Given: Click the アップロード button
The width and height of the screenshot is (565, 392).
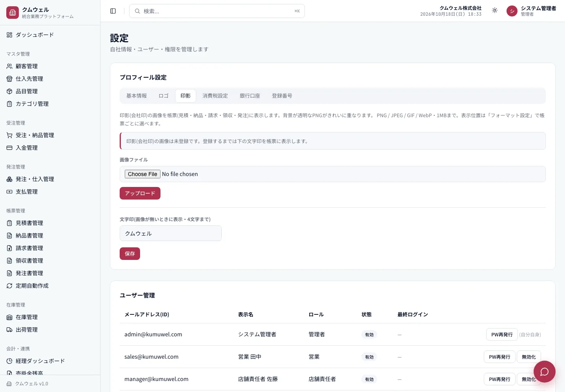Looking at the screenshot, I should (140, 193).
